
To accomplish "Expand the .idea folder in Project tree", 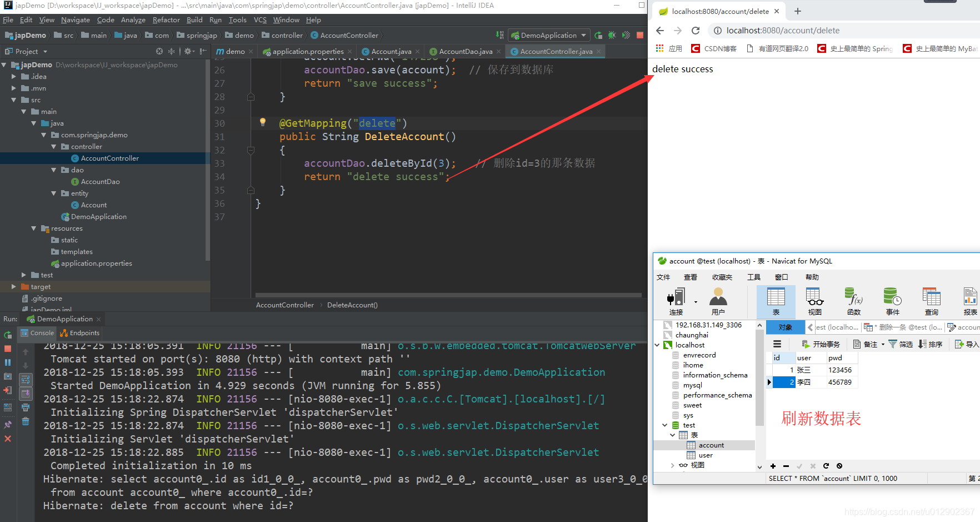I will click(14, 77).
